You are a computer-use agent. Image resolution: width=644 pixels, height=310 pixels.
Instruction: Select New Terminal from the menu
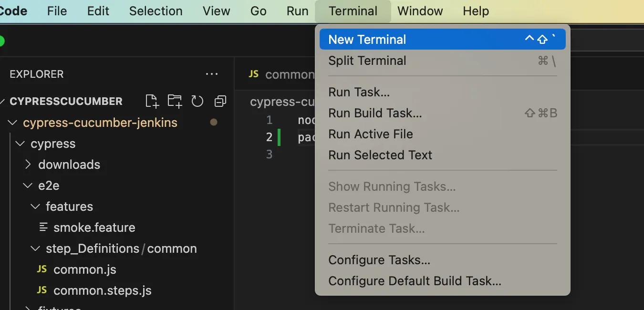click(x=367, y=40)
